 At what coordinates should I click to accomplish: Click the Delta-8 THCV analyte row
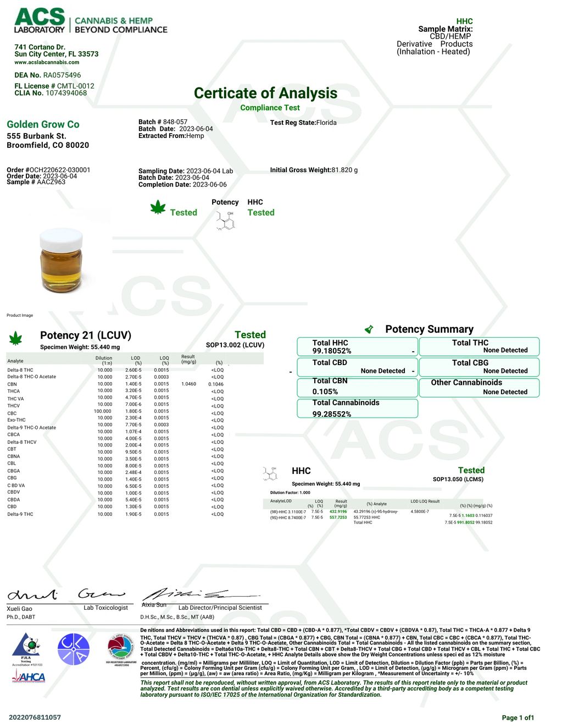[115, 442]
